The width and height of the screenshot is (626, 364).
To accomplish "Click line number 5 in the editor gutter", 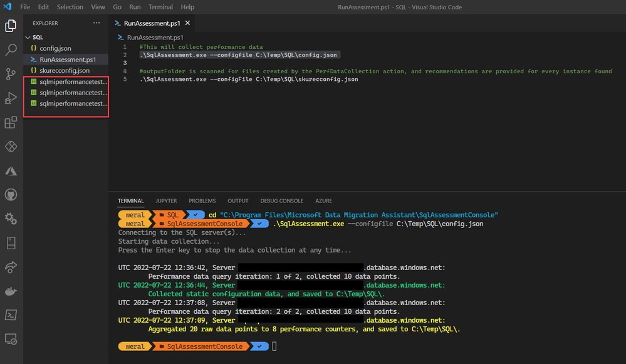I will pos(125,80).
